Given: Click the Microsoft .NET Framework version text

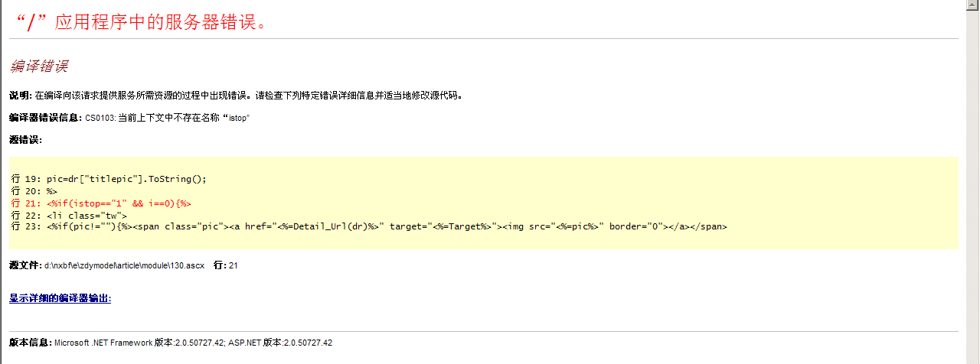Looking at the screenshot, I should pos(139,343).
